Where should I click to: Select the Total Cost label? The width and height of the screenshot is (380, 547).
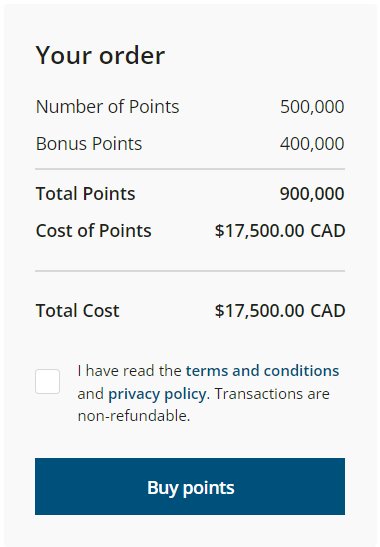point(77,310)
